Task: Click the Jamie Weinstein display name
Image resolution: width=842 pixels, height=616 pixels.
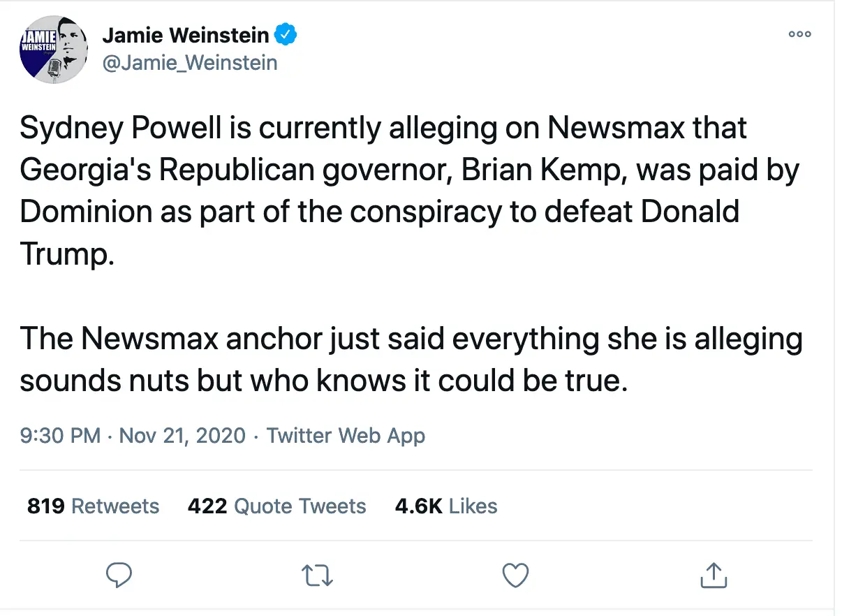Action: [186, 35]
